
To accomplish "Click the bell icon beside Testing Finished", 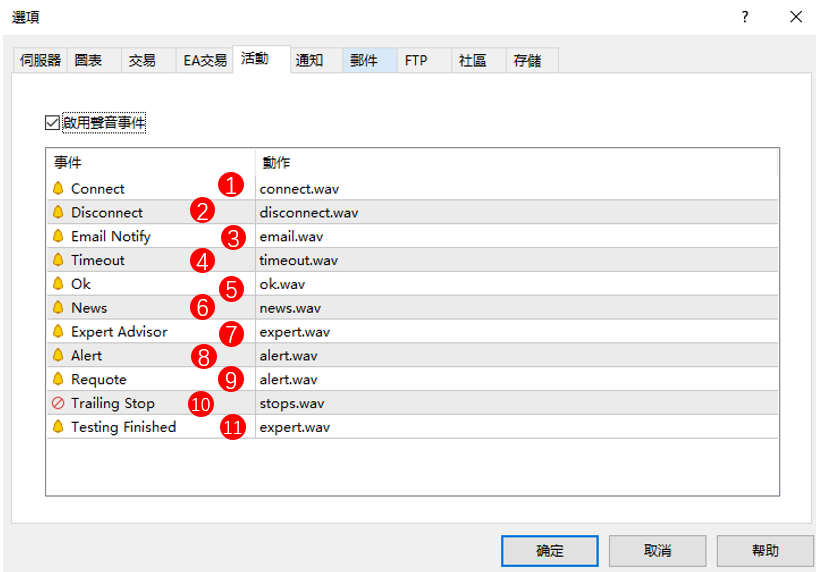I will pos(58,427).
